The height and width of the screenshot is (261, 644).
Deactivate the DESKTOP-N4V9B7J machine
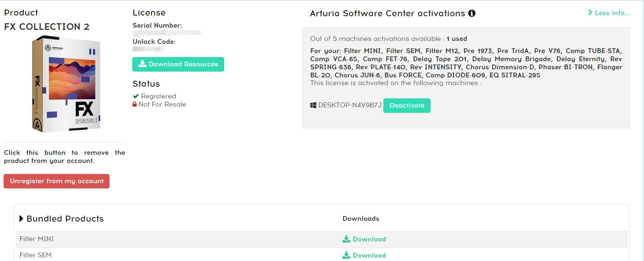(x=407, y=105)
